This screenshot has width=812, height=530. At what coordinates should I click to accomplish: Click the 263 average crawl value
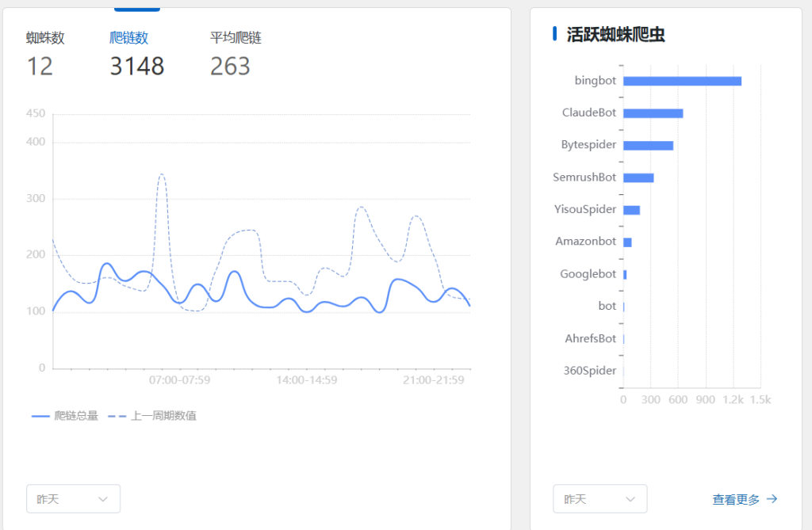(x=230, y=67)
